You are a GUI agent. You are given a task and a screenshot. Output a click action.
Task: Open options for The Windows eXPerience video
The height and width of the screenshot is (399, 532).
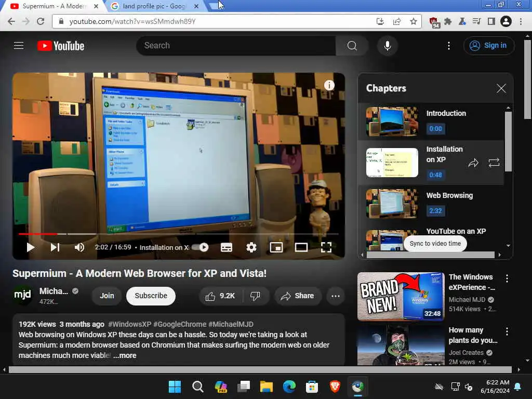click(x=507, y=278)
